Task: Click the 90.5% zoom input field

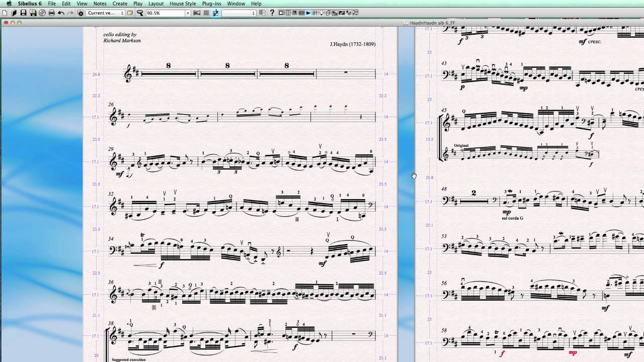Action: [x=166, y=13]
